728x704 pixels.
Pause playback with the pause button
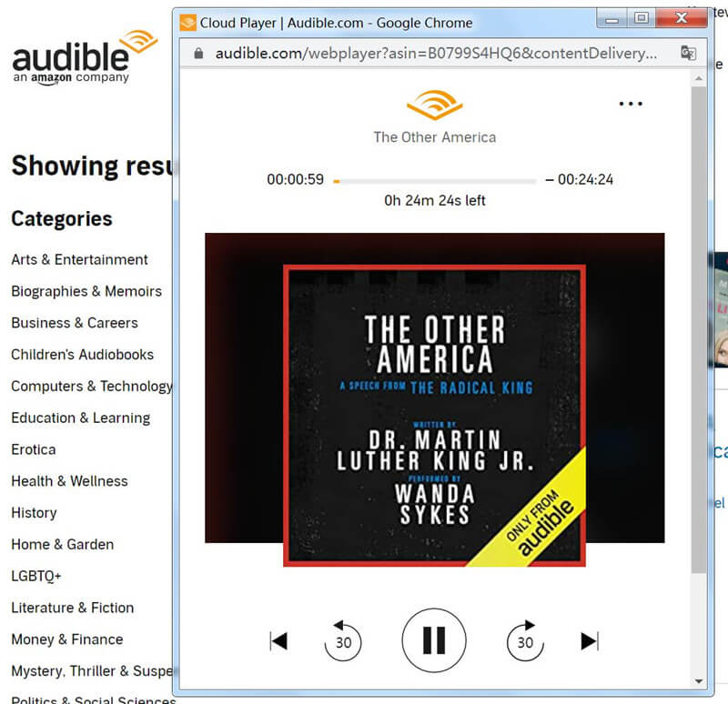[x=434, y=640]
